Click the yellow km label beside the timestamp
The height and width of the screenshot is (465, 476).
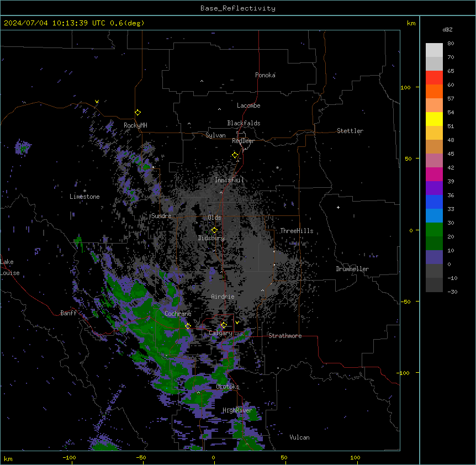click(x=411, y=23)
